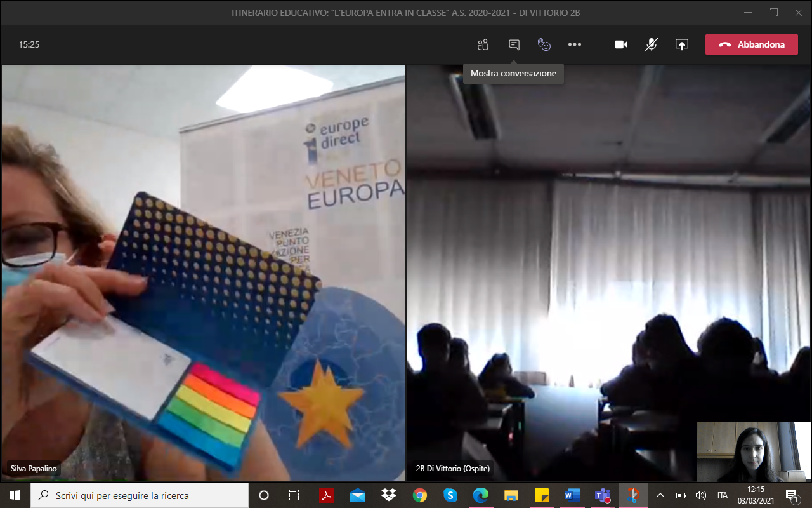Open the clock and calendar flyout
The image size is (812, 508).
click(x=756, y=495)
